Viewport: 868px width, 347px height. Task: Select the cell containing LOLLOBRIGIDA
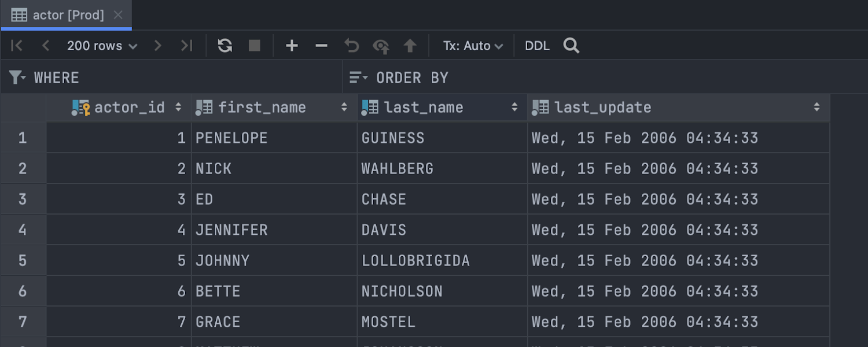point(415,261)
